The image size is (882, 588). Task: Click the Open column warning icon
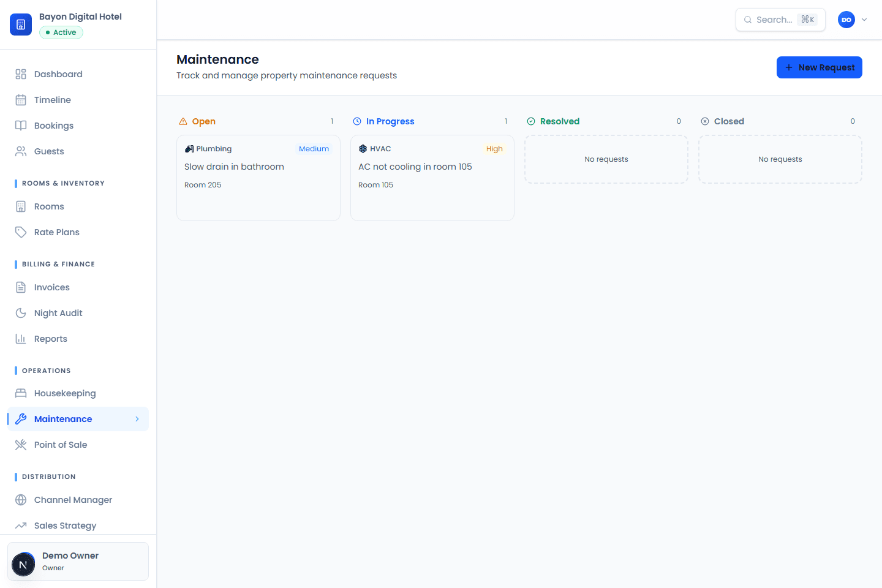[x=183, y=121]
